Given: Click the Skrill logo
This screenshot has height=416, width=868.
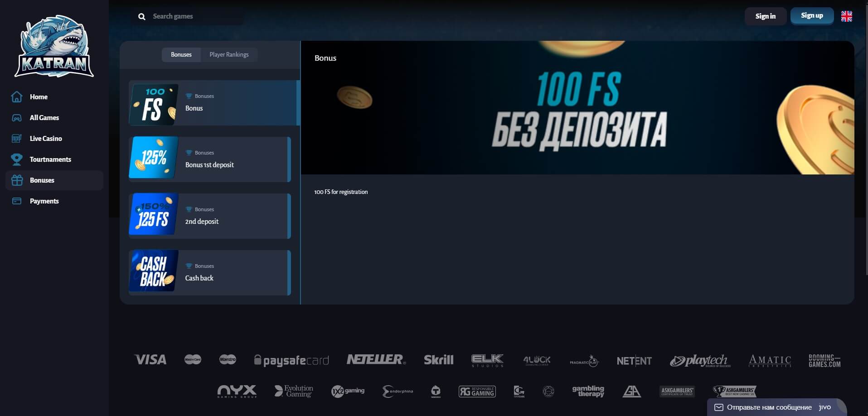Looking at the screenshot, I should (x=439, y=360).
